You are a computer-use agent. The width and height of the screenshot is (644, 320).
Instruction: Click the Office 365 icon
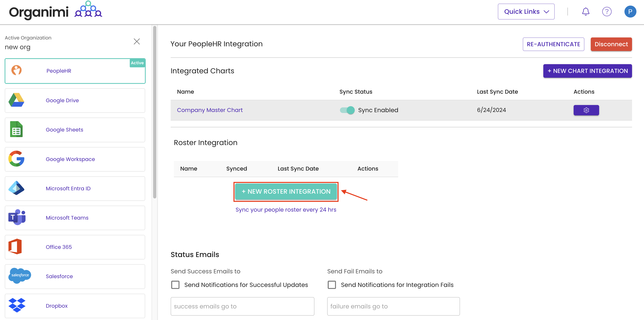pyautogui.click(x=15, y=246)
